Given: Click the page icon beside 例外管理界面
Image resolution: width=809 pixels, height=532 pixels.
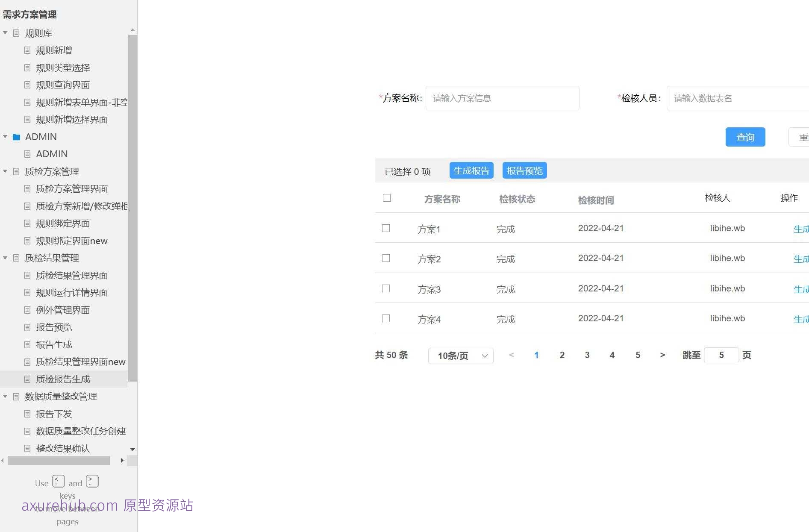Looking at the screenshot, I should pyautogui.click(x=27, y=310).
